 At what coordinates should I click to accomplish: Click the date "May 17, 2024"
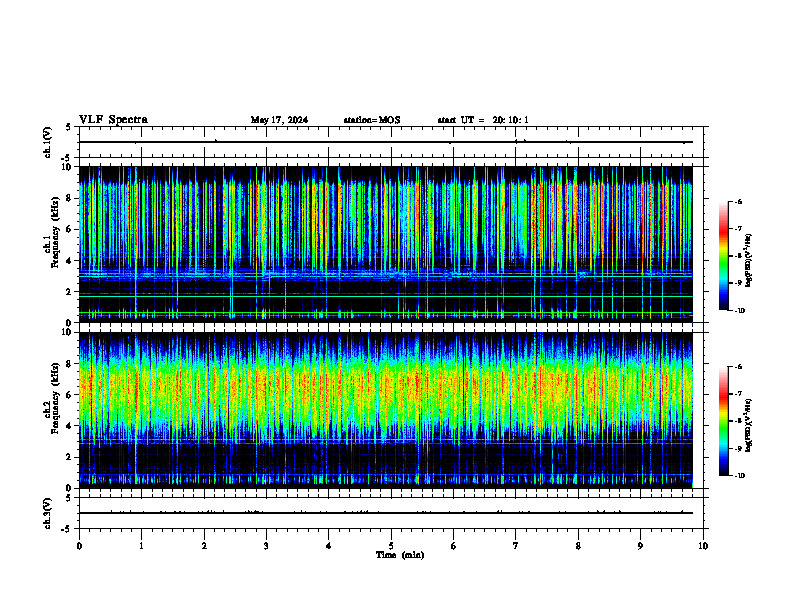279,120
